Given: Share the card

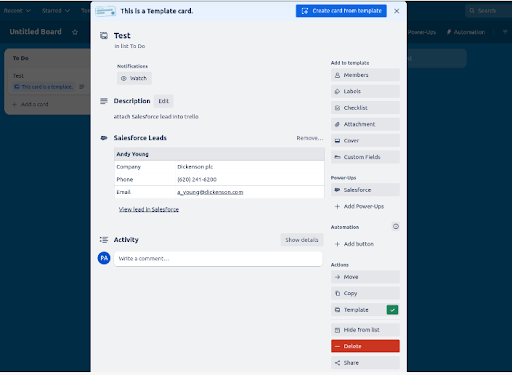Looking at the screenshot, I should pos(365,363).
